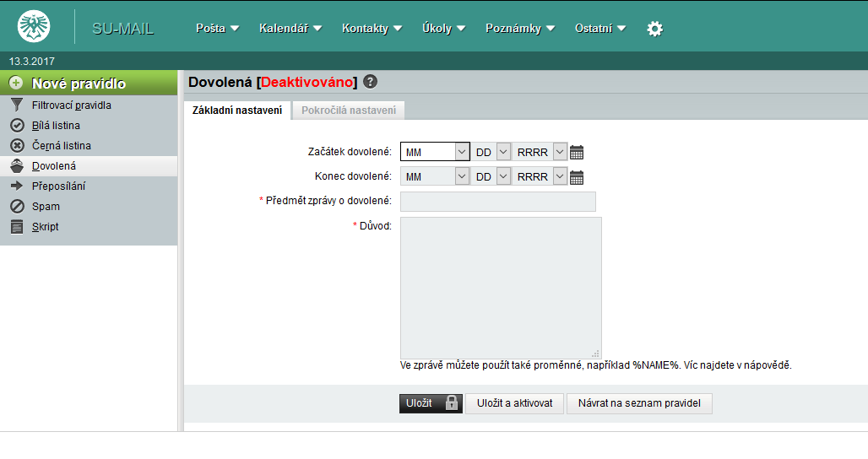Open day dropdown for Konec dovolené
The image size is (868, 459).
pos(491,176)
